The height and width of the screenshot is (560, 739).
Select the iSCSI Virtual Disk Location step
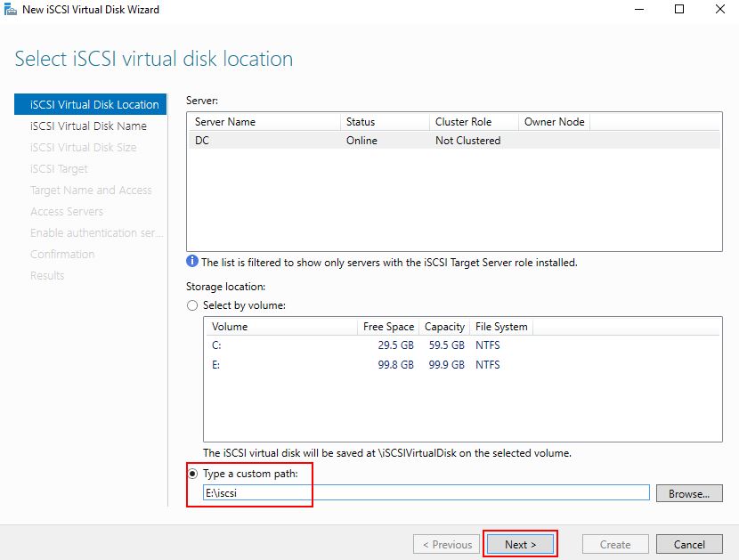tap(91, 104)
